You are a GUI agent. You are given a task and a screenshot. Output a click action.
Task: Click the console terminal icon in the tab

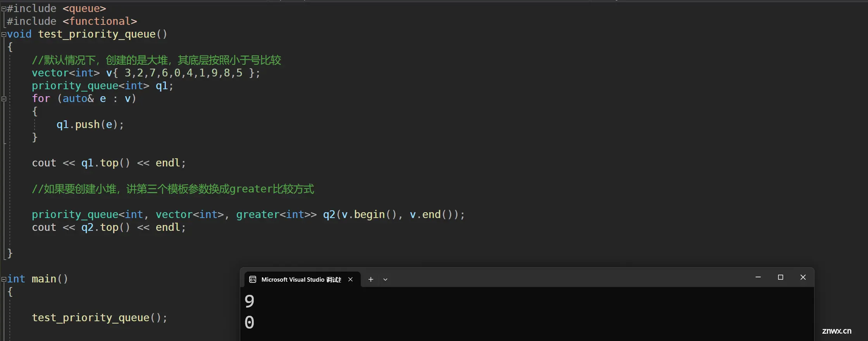click(x=253, y=280)
